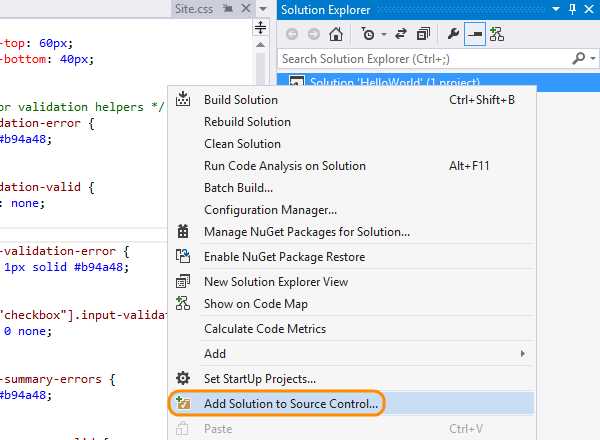Image resolution: width=600 pixels, height=440 pixels.
Task: Select Add Solution to Source Control
Action: pos(291,405)
